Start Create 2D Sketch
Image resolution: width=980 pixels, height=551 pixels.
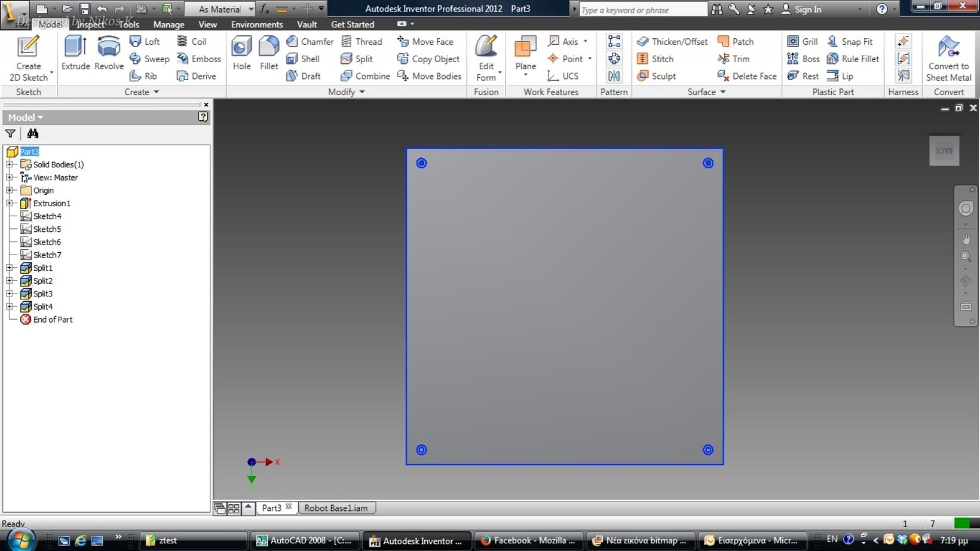(28, 59)
